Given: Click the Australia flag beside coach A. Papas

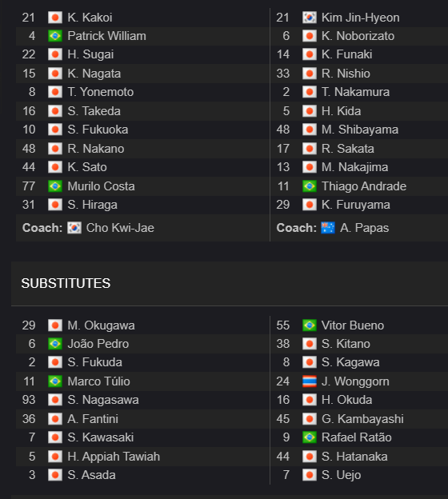Looking at the screenshot, I should [x=328, y=228].
